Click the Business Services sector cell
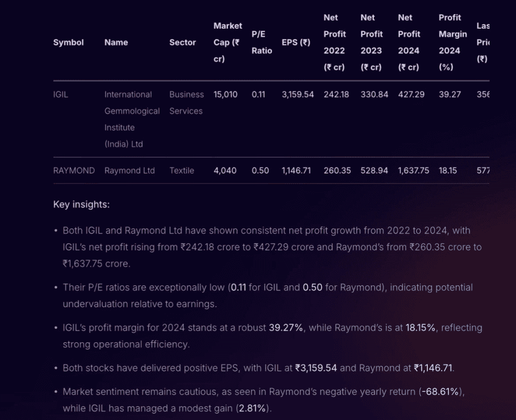The width and height of the screenshot is (516, 420). [186, 102]
